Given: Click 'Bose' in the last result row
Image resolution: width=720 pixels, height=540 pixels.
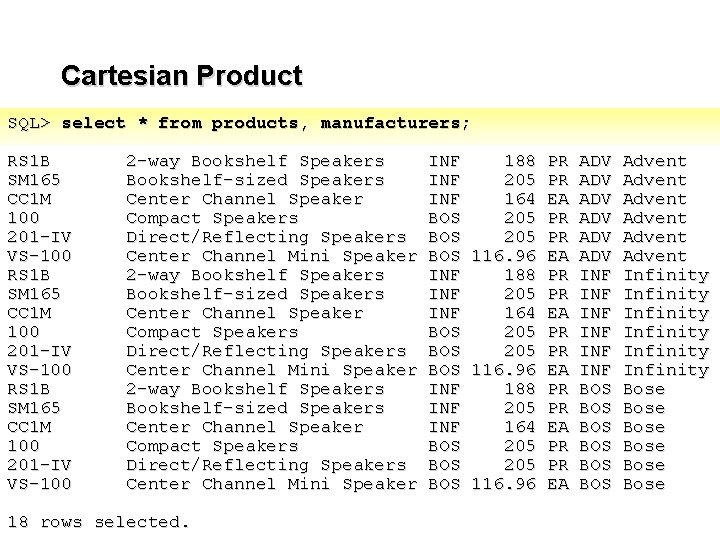Looking at the screenshot, I should [x=644, y=484].
